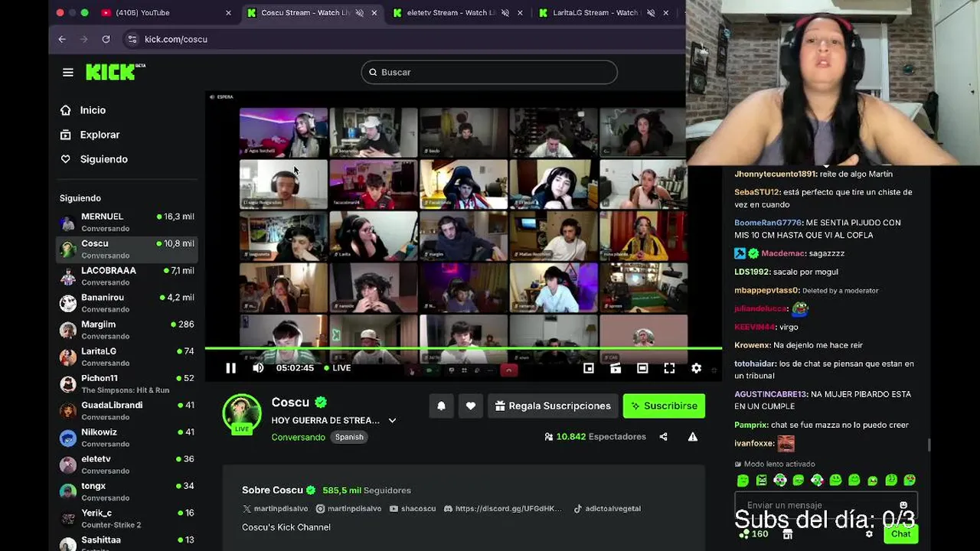Open the adictoalvegetal TikTok link
The height and width of the screenshot is (551, 980).
[x=607, y=508]
